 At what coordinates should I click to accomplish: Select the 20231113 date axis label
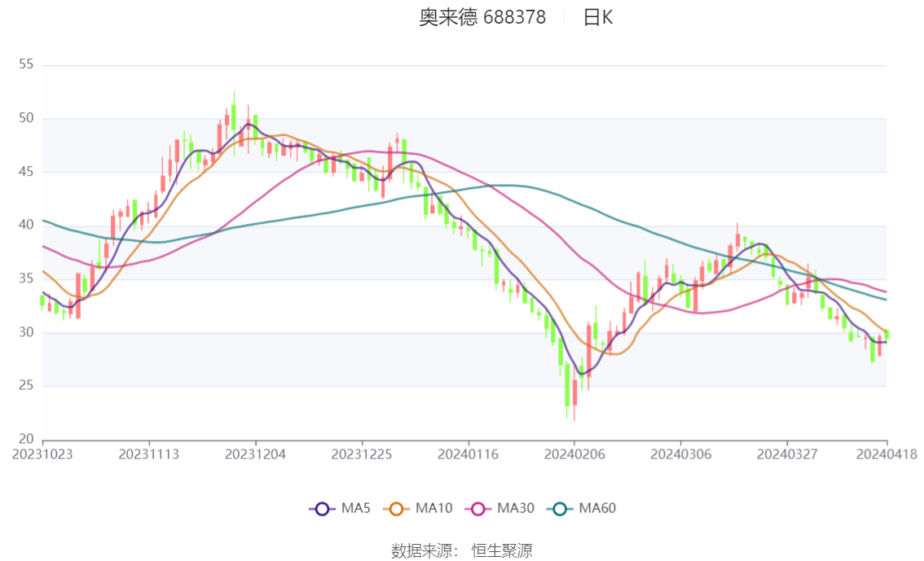(x=148, y=454)
